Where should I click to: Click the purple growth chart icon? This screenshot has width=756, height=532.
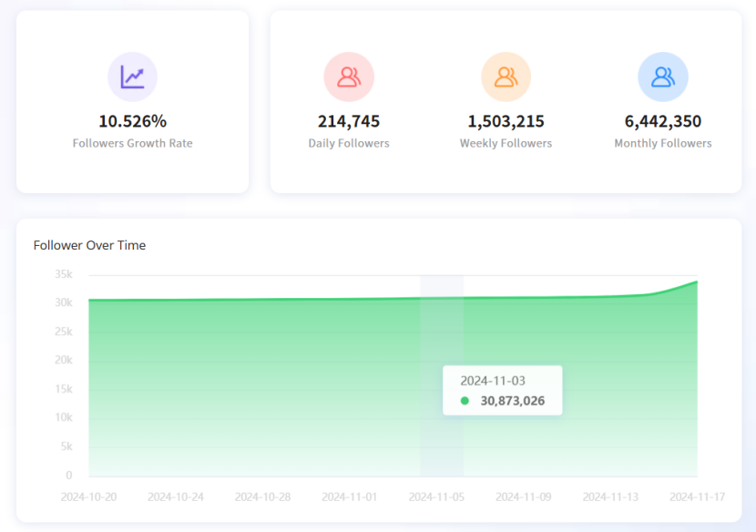(133, 77)
